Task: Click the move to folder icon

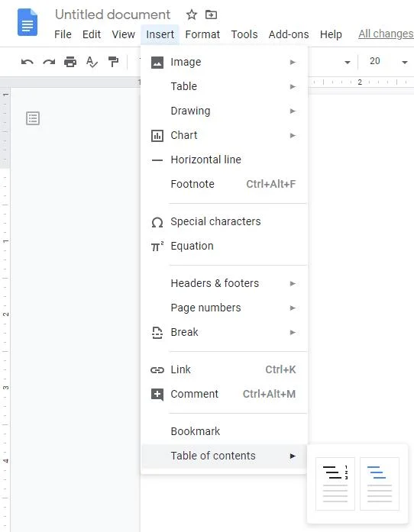Action: tap(211, 15)
